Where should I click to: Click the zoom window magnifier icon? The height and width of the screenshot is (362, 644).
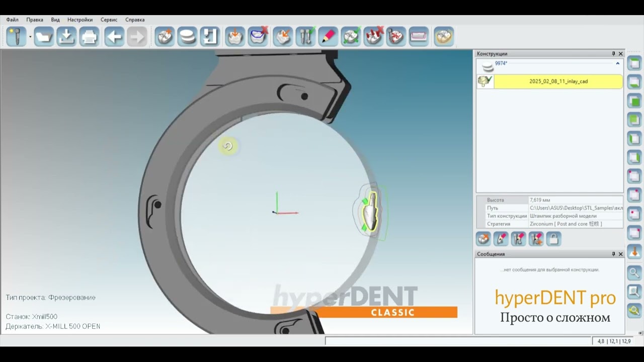tap(634, 292)
